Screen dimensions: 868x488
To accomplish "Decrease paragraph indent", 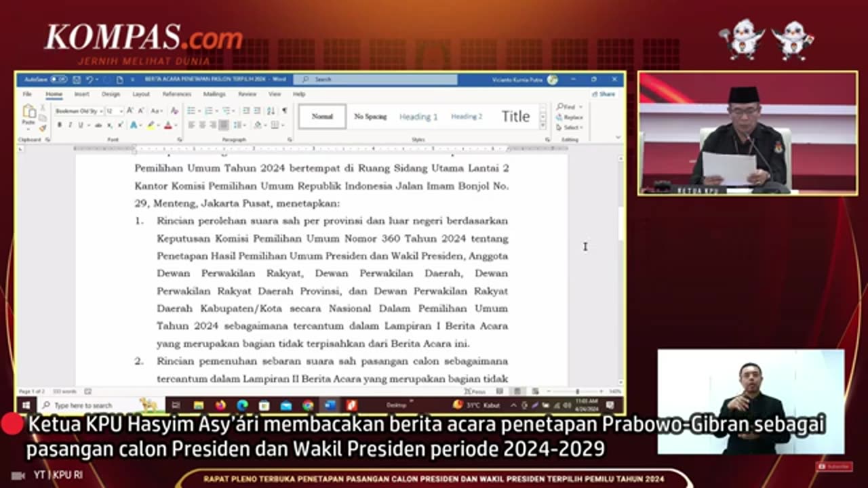I will point(245,110).
